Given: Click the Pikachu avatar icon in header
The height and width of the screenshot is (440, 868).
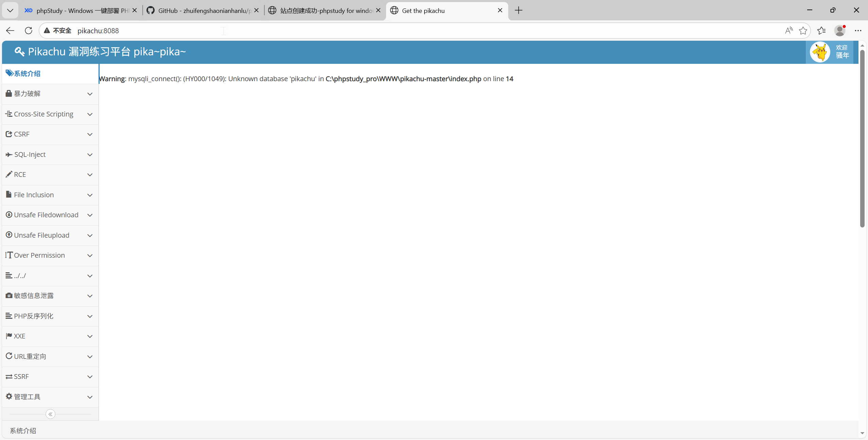Looking at the screenshot, I should [820, 52].
